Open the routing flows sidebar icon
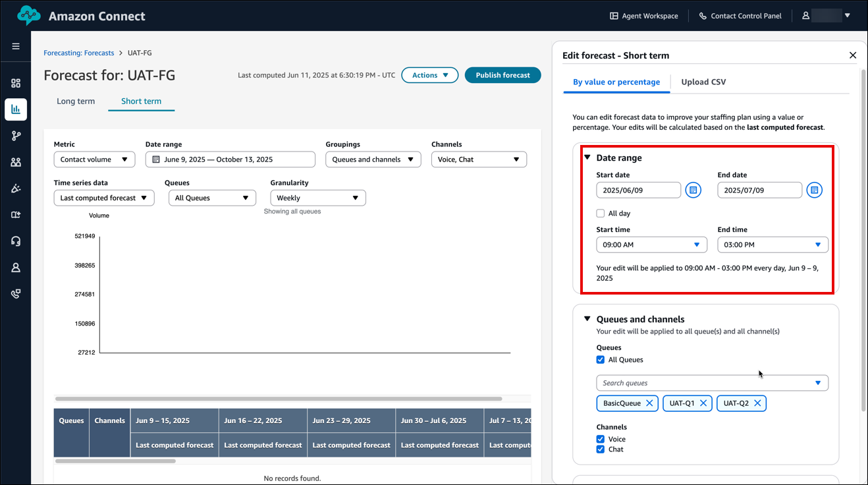Image resolution: width=868 pixels, height=485 pixels. click(x=16, y=136)
